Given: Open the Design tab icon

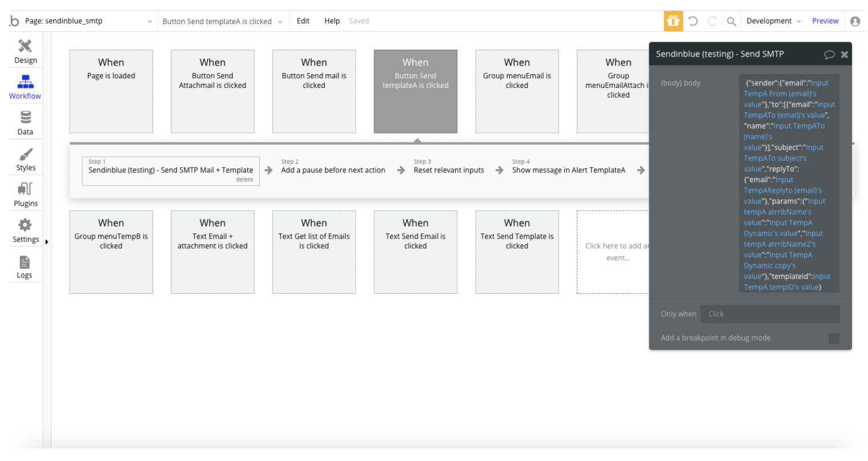Looking at the screenshot, I should point(25,46).
